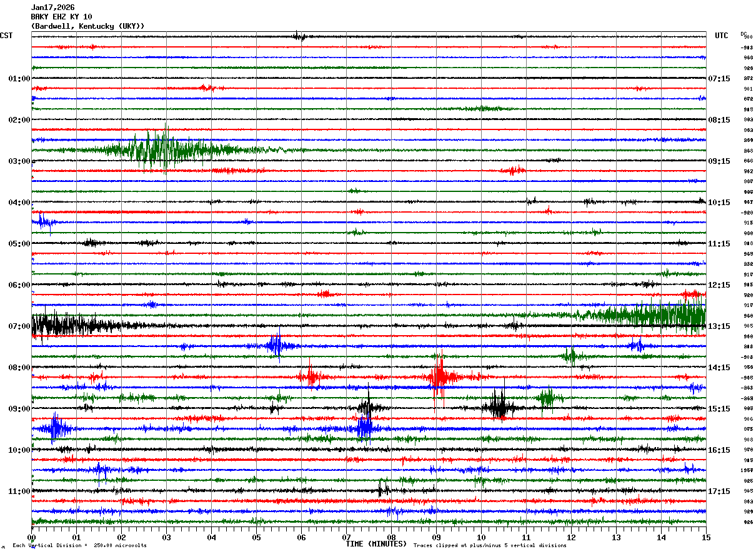Image resolution: width=756 pixels, height=554 pixels.
Task: Select minute tick label 03 on time axis
Action: [166, 538]
